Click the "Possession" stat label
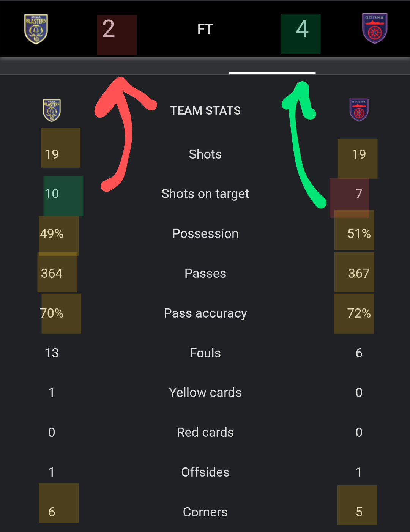Image resolution: width=410 pixels, height=532 pixels. pos(205,234)
